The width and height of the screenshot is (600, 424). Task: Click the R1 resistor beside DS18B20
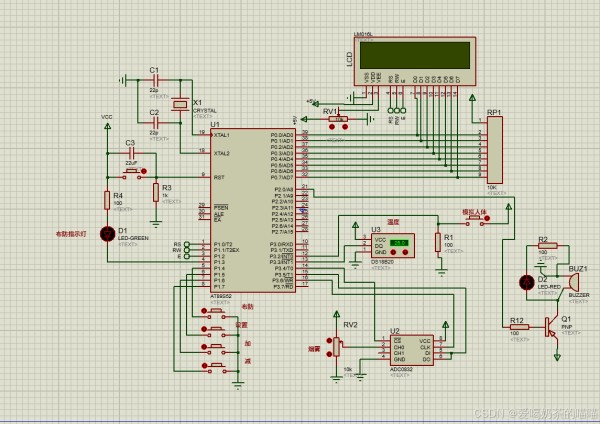coord(437,240)
